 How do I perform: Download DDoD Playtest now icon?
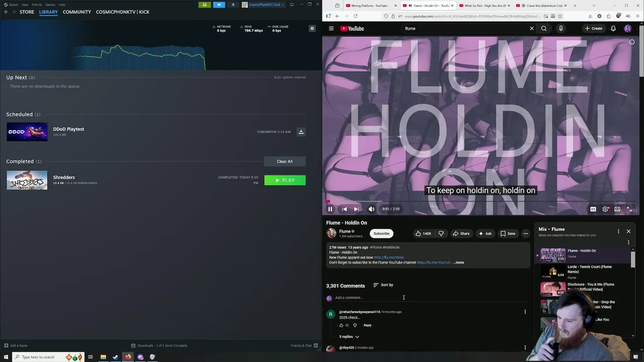[301, 132]
